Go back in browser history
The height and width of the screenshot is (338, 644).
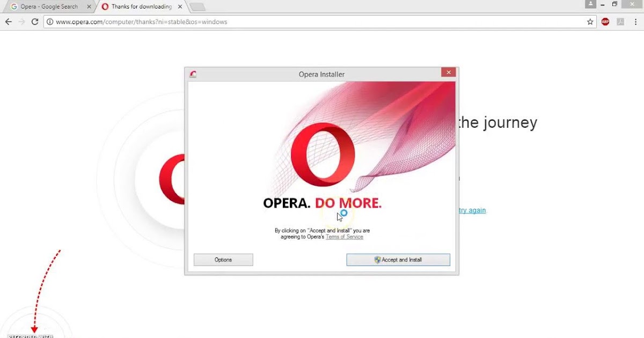pos(8,22)
